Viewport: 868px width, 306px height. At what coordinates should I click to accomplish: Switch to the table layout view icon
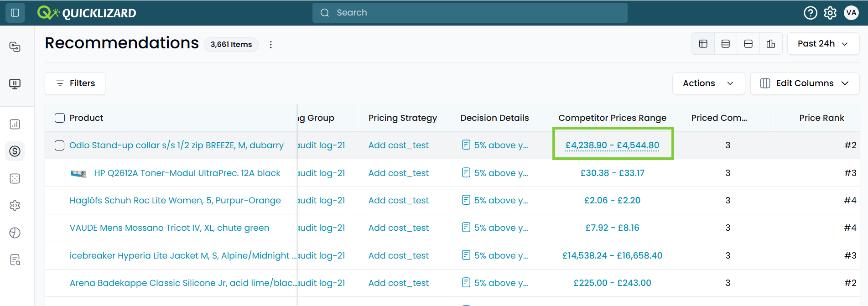point(703,44)
